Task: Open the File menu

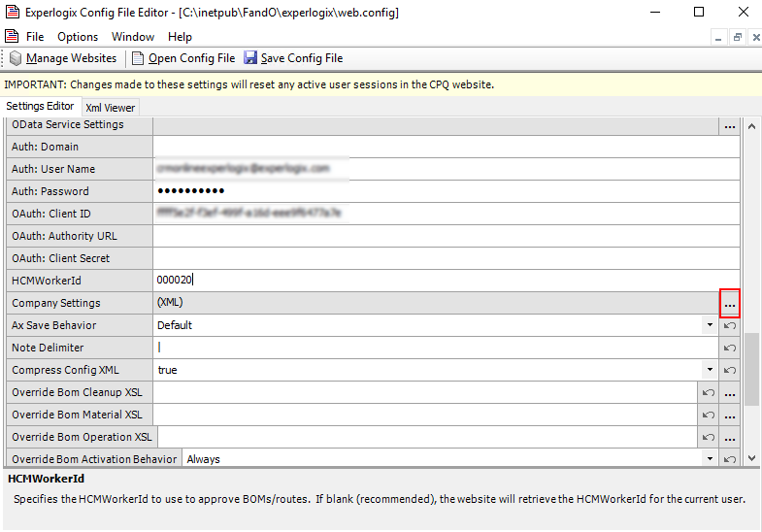Action: tap(35, 37)
